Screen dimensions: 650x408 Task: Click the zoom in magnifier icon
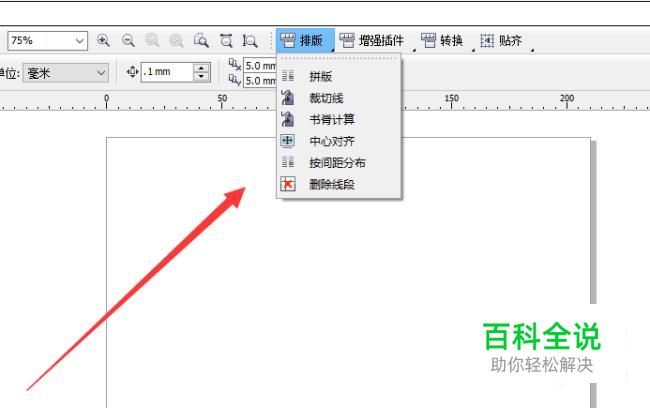coord(103,40)
